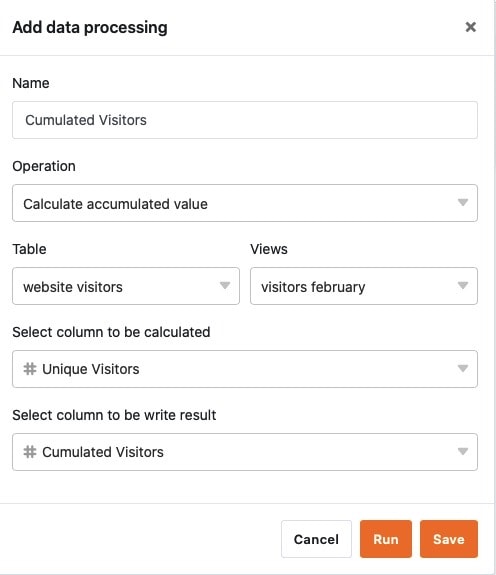Click the Select column to be calculated label
Image resolution: width=496 pixels, height=575 pixels.
pos(111,332)
